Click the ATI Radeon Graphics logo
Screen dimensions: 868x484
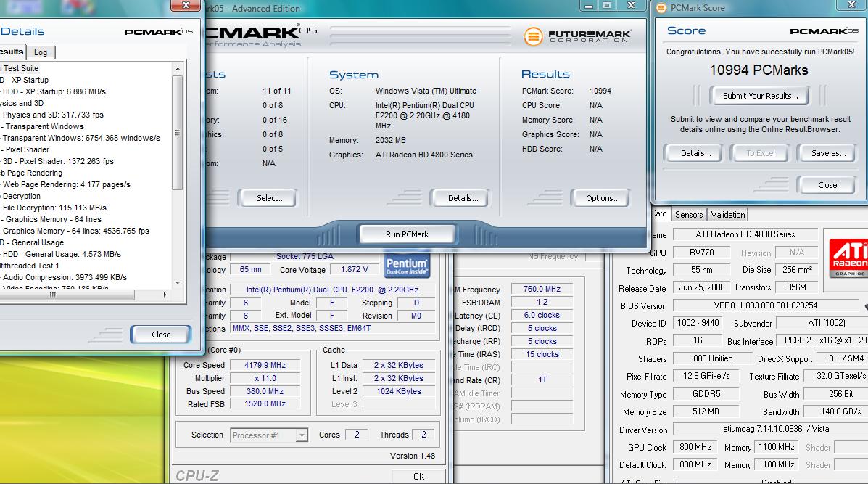click(x=848, y=260)
